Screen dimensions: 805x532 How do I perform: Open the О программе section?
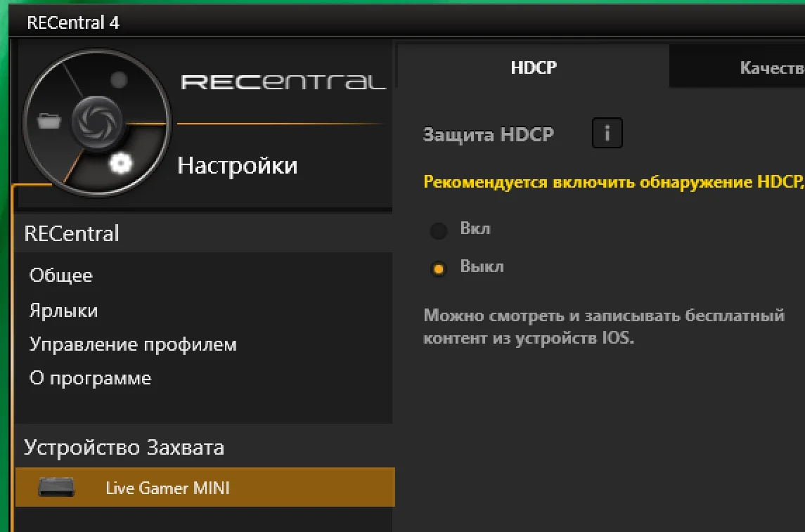pos(91,378)
